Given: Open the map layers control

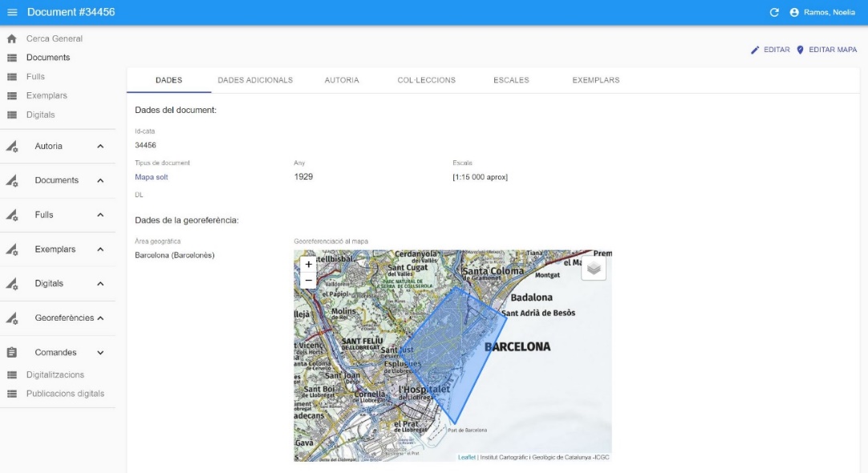Looking at the screenshot, I should 594,269.
